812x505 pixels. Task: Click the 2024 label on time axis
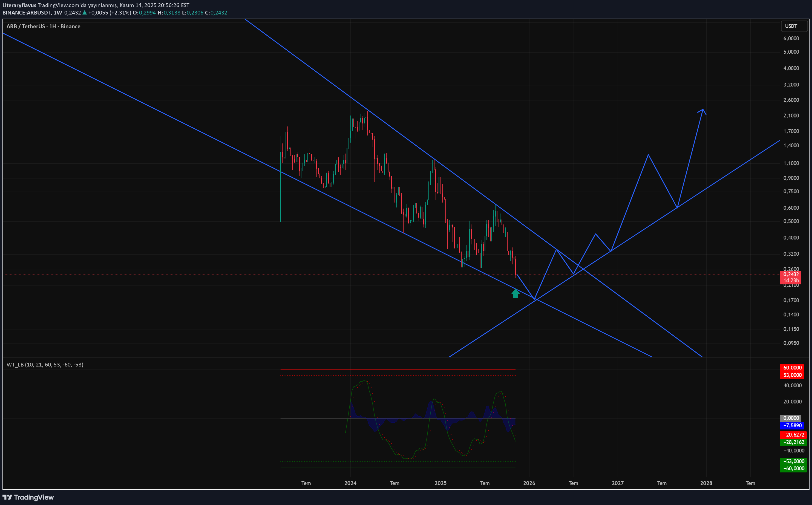350,483
